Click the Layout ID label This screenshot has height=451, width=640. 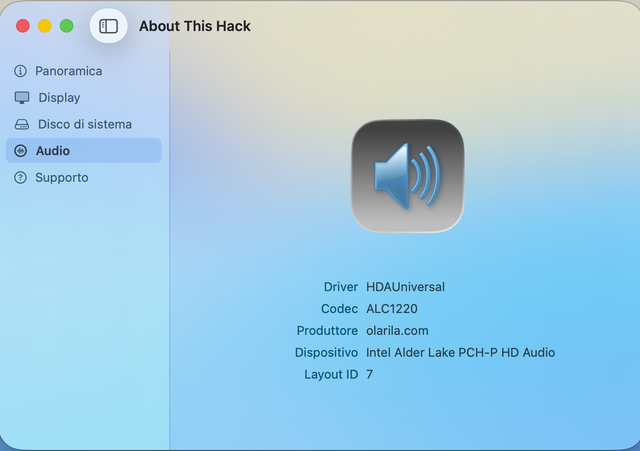coord(331,374)
